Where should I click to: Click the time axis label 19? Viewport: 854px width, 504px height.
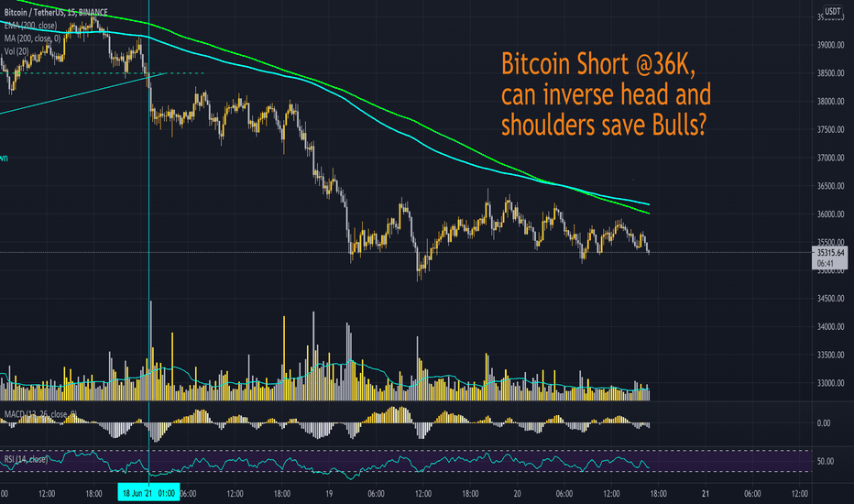click(329, 494)
